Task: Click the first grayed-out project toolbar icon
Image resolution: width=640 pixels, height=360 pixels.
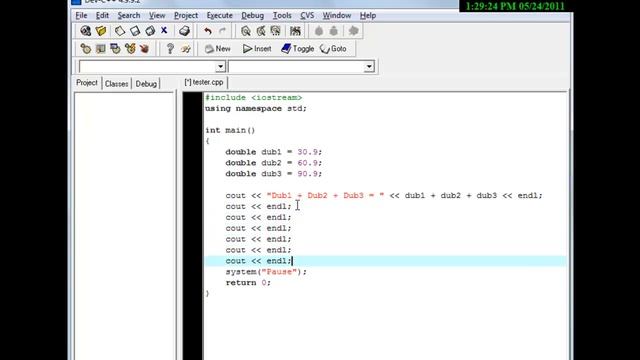Action: click(319, 31)
